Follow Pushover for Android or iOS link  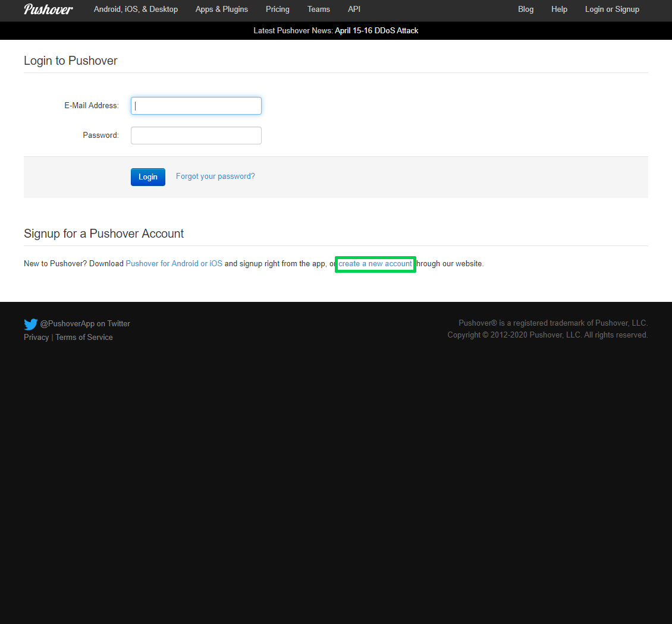pos(174,263)
